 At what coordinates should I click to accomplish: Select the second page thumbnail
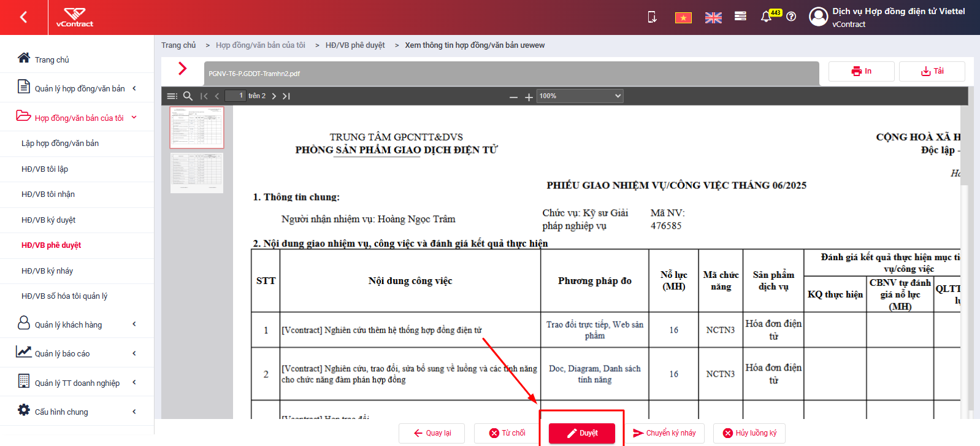pos(197,173)
